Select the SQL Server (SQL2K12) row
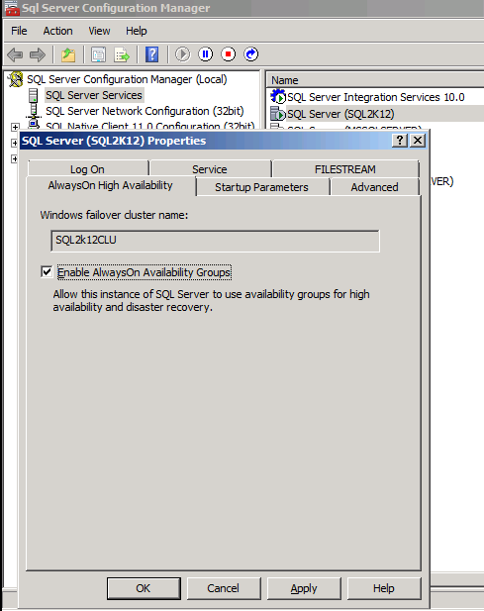 [x=341, y=114]
